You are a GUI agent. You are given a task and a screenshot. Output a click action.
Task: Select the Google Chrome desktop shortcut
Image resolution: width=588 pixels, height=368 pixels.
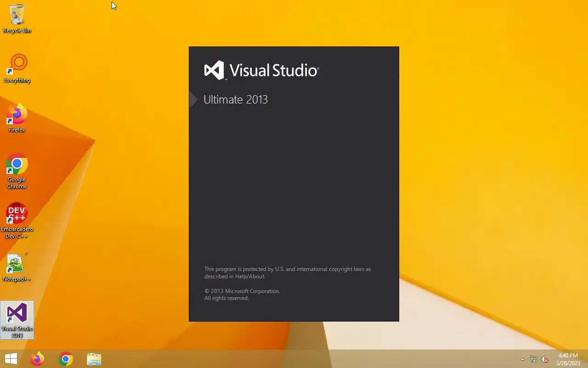[x=17, y=171]
